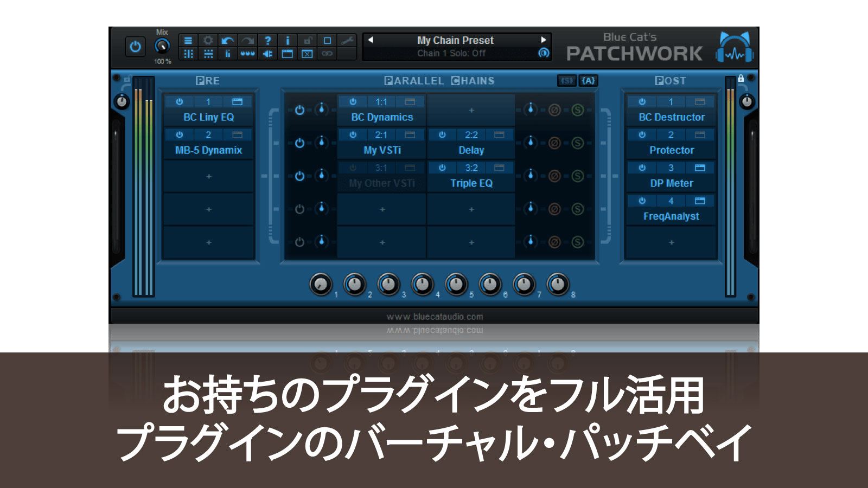Click the phase invert icon on chain 1
This screenshot has width=868, height=488.
(554, 110)
